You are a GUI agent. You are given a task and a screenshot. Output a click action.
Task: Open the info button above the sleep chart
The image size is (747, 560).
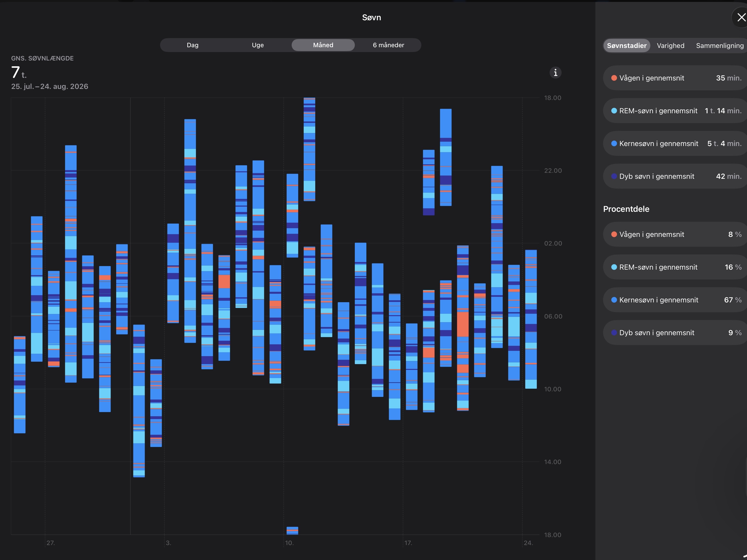pyautogui.click(x=556, y=73)
